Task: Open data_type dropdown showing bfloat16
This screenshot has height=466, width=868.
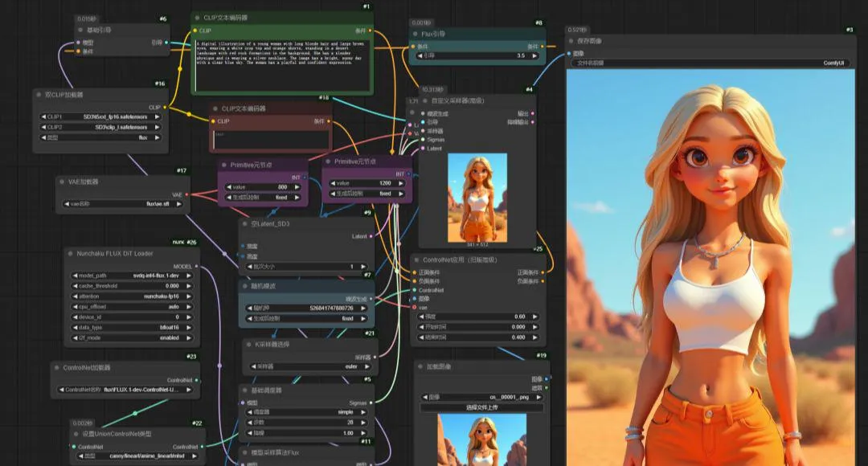Action: [x=132, y=327]
